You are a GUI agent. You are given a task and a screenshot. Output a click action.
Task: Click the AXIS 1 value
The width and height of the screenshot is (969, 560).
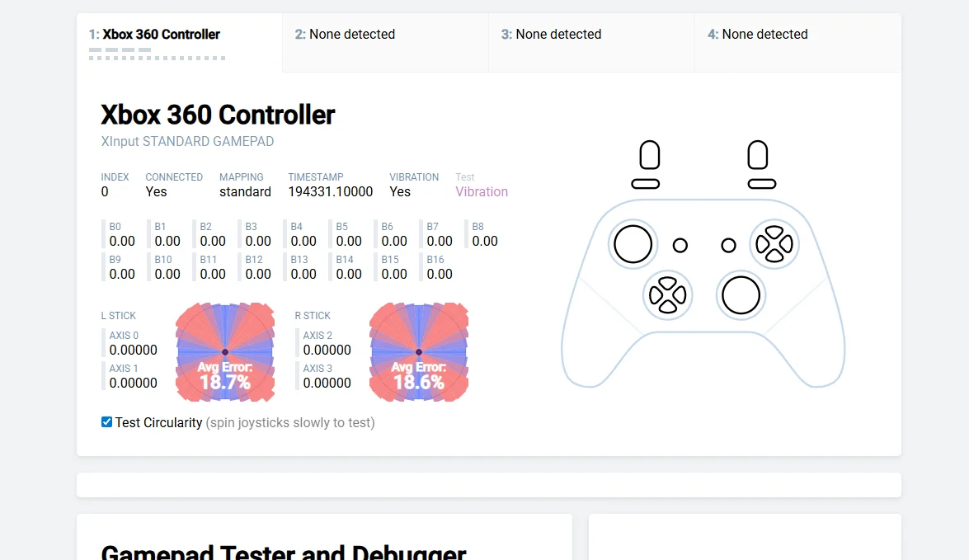point(134,383)
